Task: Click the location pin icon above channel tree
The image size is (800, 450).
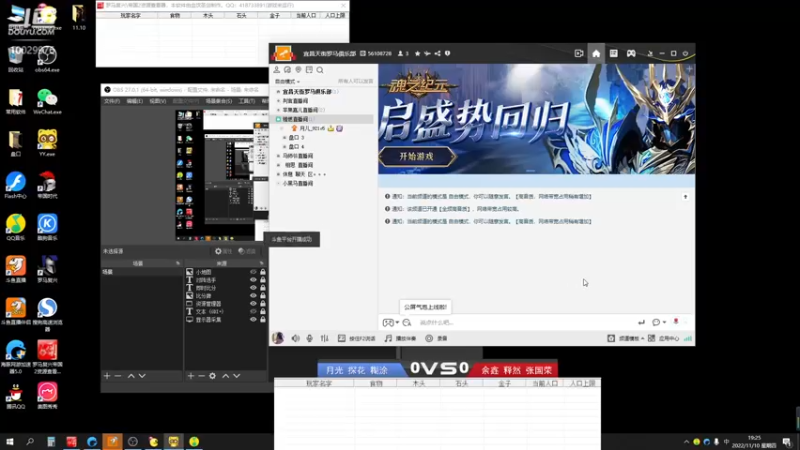Action: (298, 70)
